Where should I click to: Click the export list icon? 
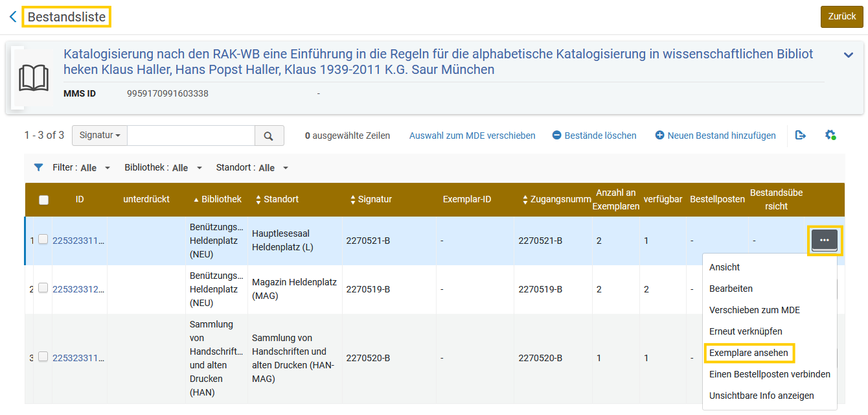click(x=801, y=136)
